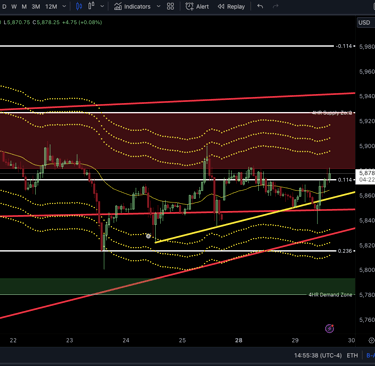The width and height of the screenshot is (375, 366).
Task: Select the 4HR Demand Zone label
Action: [330, 295]
